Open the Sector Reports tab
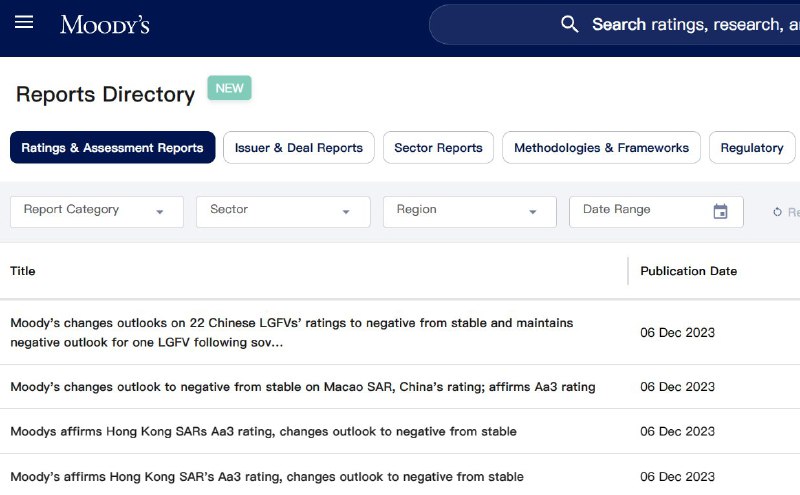This screenshot has height=495, width=800. tap(438, 147)
